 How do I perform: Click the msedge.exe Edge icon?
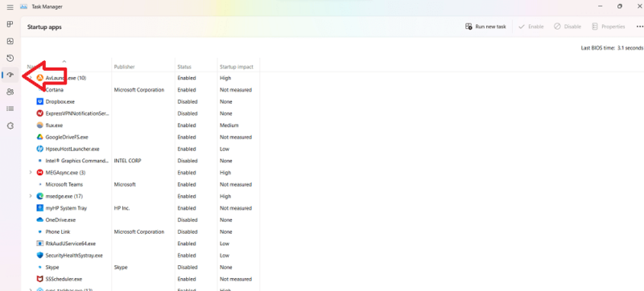tap(39, 196)
